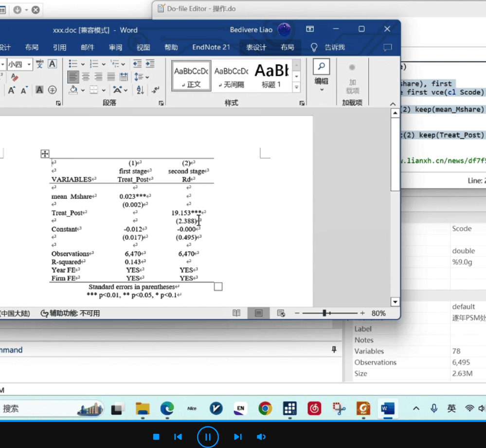
Task: Click the grow font size icon
Action: click(11, 90)
